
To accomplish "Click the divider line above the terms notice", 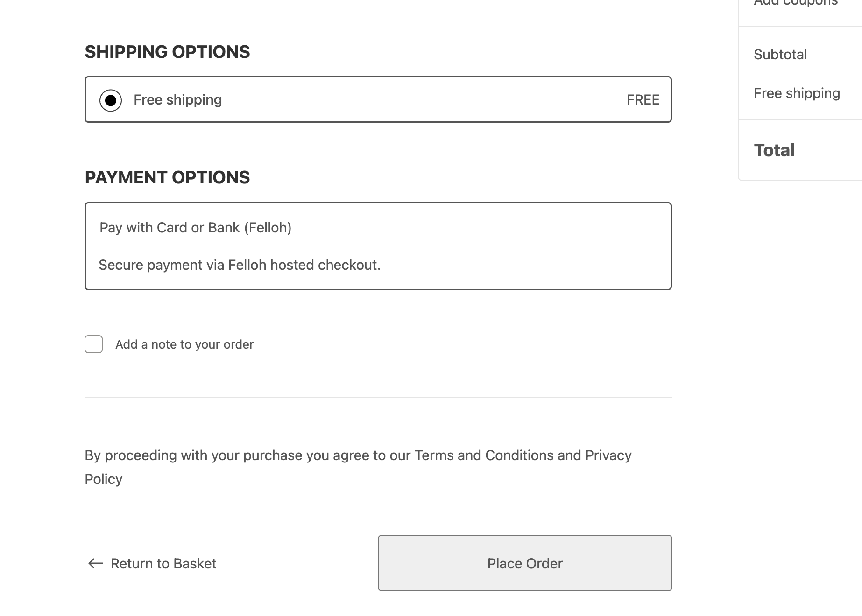I will (x=378, y=398).
